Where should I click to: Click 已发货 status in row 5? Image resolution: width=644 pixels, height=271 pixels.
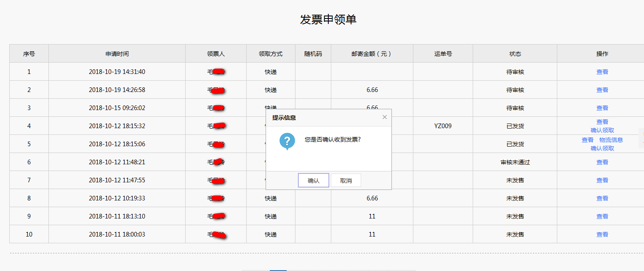click(515, 144)
